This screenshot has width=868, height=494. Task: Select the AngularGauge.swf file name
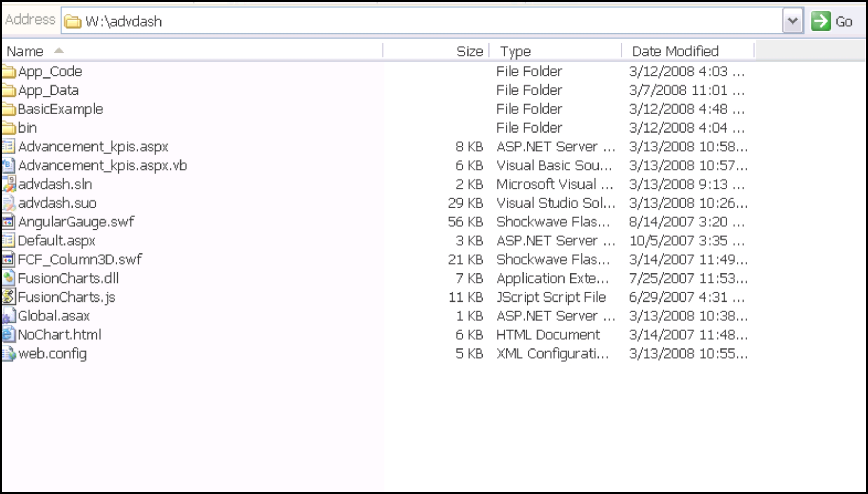pyautogui.click(x=76, y=222)
